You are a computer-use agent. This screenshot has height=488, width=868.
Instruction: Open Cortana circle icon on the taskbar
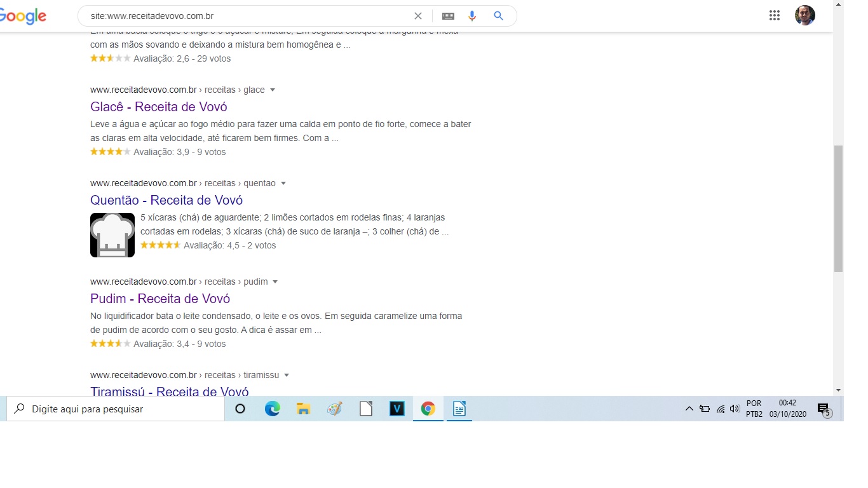tap(240, 409)
